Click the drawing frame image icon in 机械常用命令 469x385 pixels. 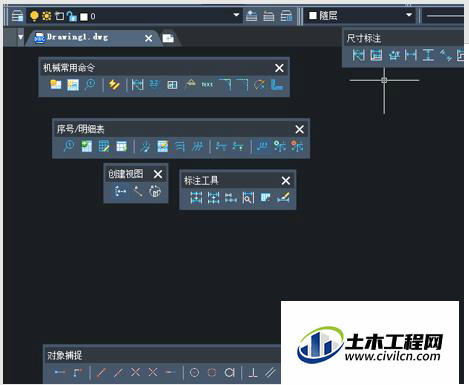pos(73,85)
